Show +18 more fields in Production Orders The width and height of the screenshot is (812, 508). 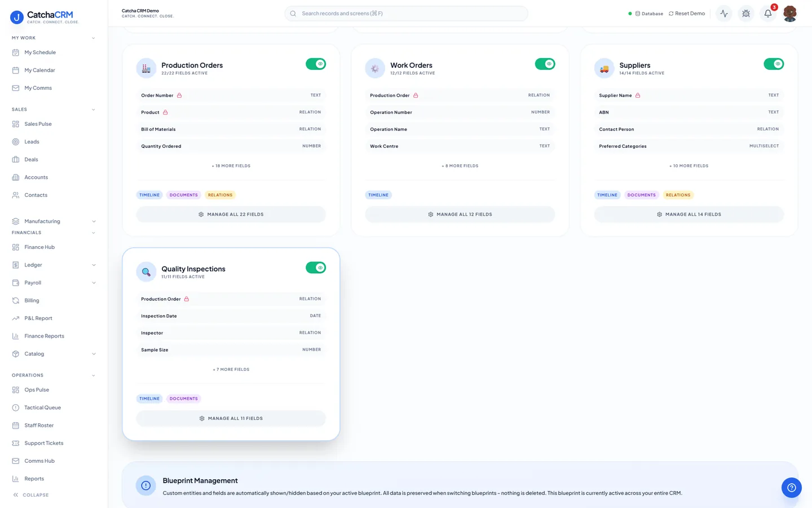pyautogui.click(x=231, y=166)
